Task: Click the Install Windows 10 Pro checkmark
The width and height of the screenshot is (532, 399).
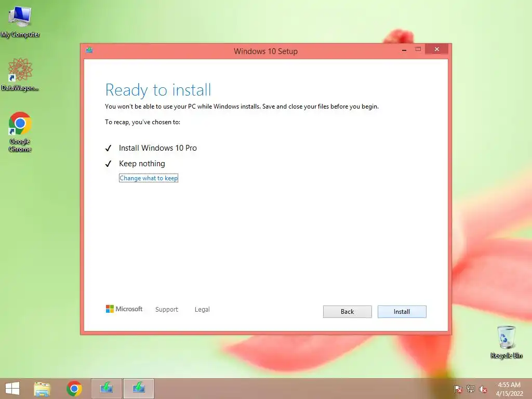Action: tap(108, 148)
